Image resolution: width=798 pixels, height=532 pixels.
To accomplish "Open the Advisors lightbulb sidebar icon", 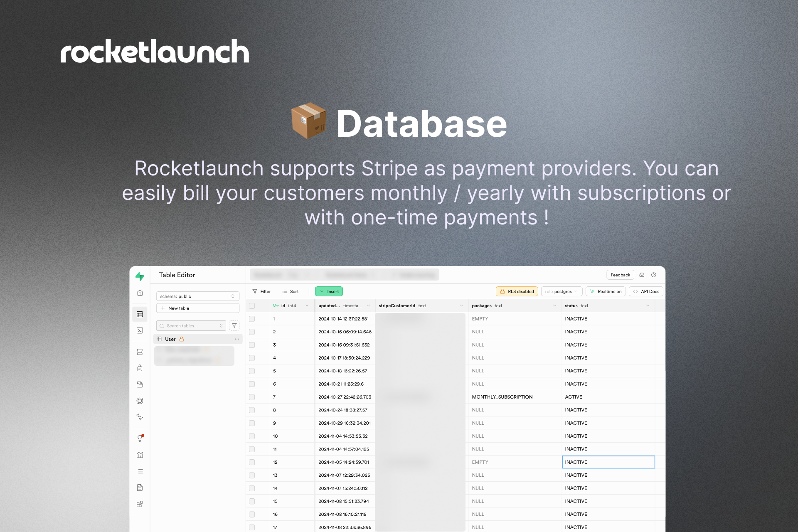I will click(140, 438).
